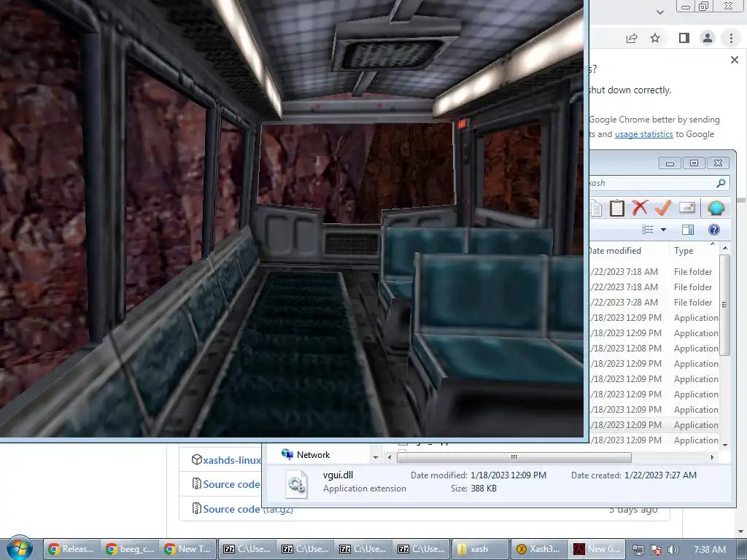Click the file list vertical scrollbar thumb

click(725, 305)
